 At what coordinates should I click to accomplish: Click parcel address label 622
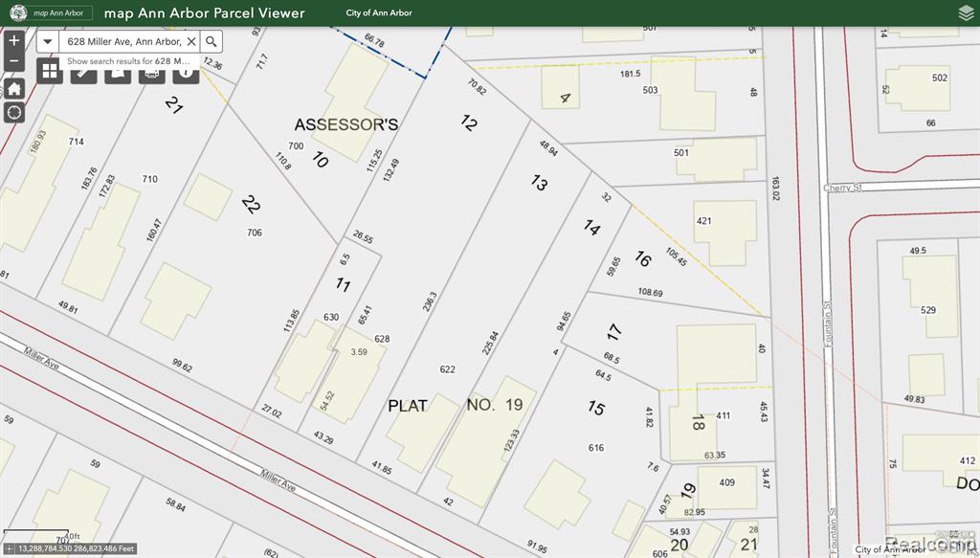(x=448, y=369)
